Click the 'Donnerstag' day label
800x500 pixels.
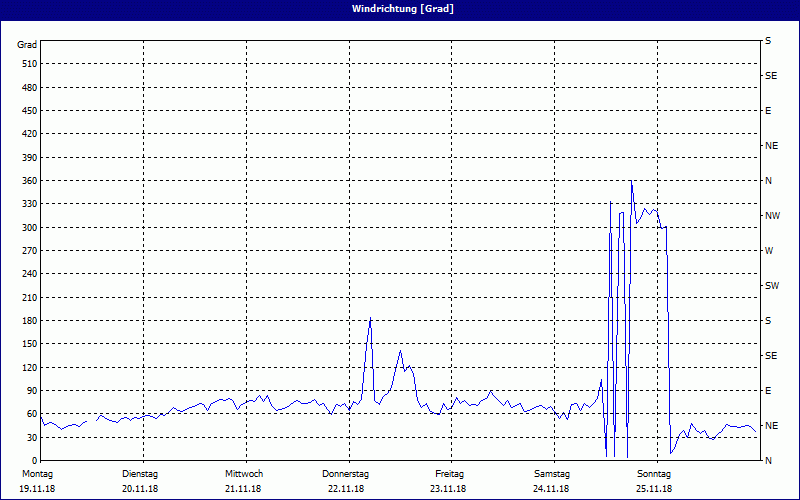pyautogui.click(x=345, y=474)
